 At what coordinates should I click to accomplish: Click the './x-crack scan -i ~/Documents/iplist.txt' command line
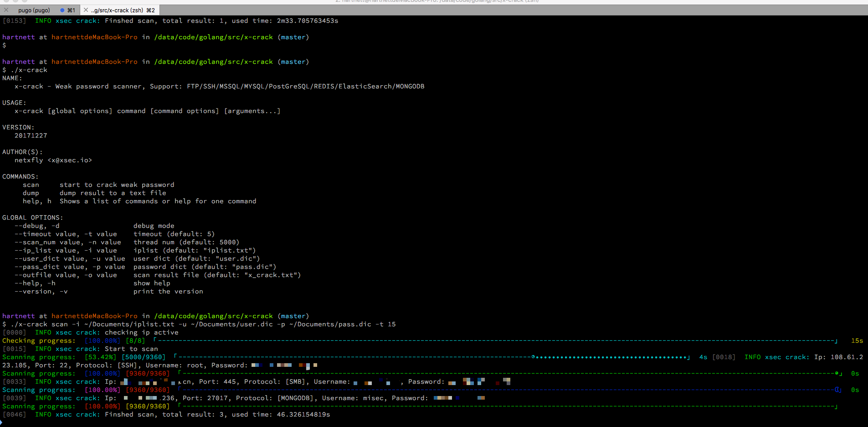[199, 324]
